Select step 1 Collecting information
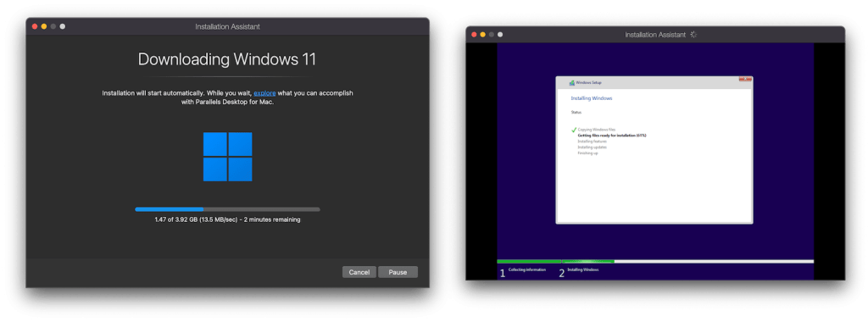 click(x=522, y=271)
